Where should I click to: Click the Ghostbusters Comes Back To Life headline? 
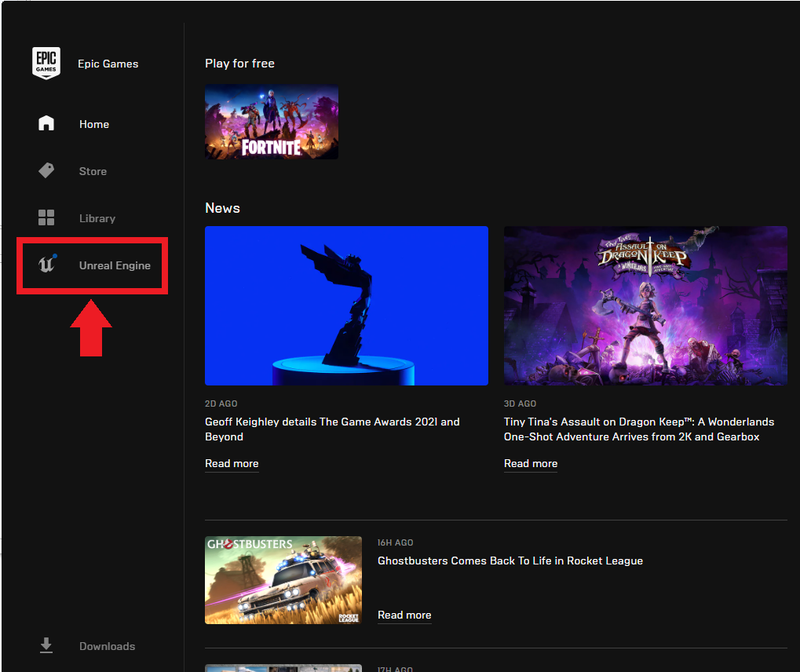pyautogui.click(x=510, y=561)
